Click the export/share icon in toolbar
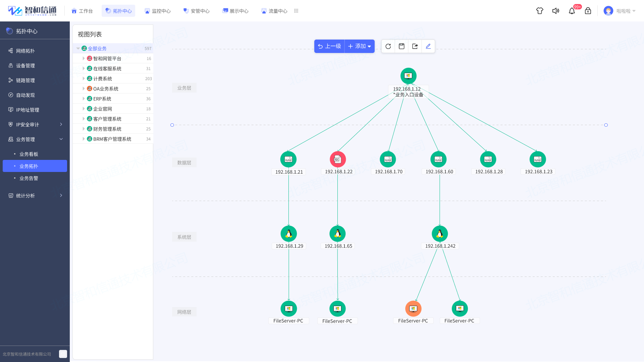This screenshot has width=644, height=362. [x=415, y=46]
